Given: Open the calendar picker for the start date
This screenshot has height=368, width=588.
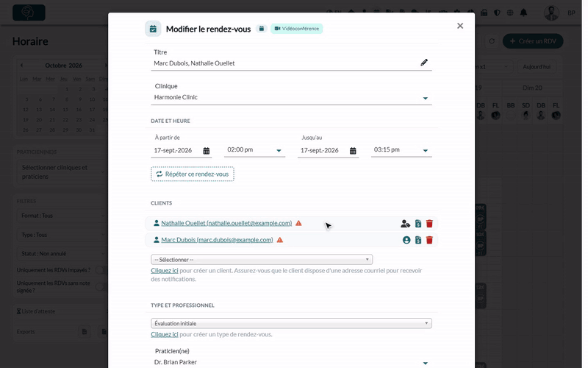Looking at the screenshot, I should pos(207,151).
